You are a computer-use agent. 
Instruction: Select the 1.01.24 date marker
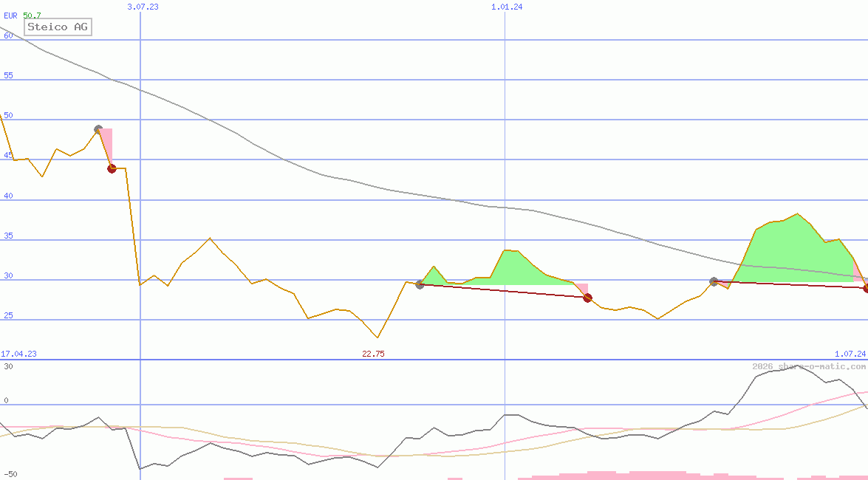pos(506,7)
